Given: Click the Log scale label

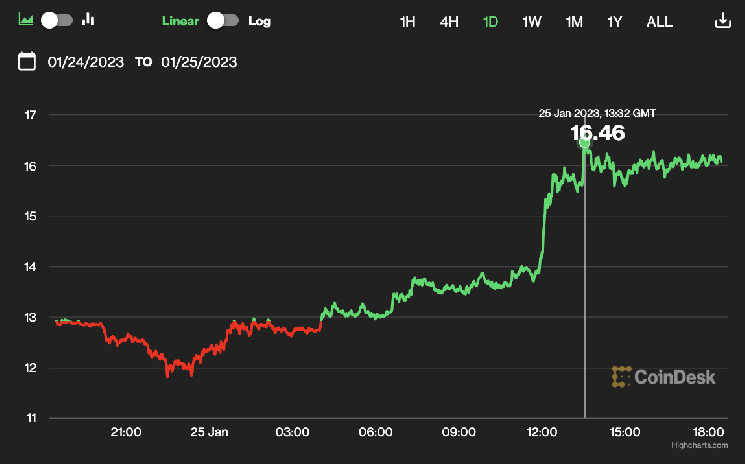Looking at the screenshot, I should coord(259,21).
